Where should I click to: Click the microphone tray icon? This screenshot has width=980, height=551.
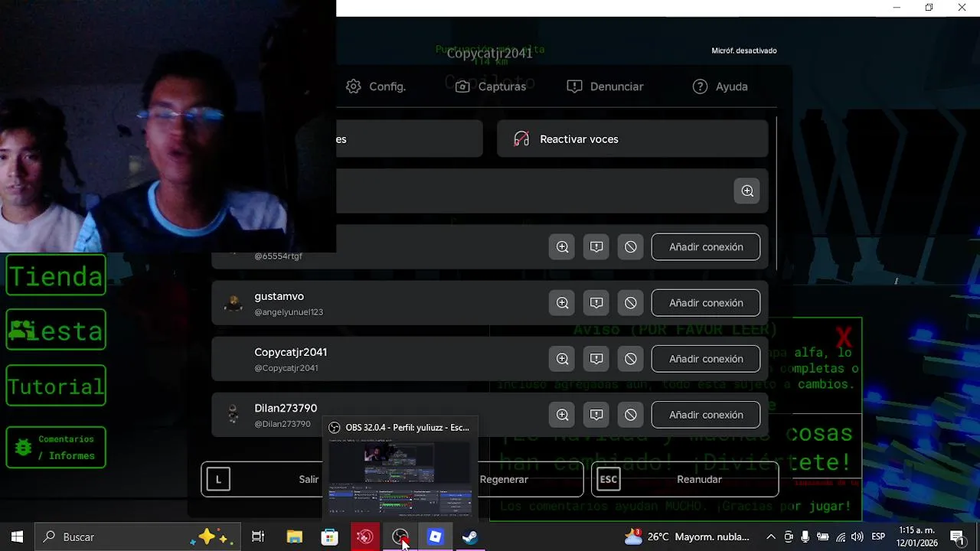pyautogui.click(x=805, y=537)
